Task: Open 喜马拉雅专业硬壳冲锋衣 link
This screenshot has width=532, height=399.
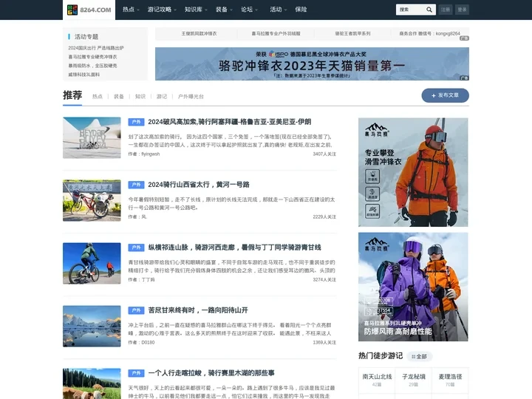Action: (92, 57)
